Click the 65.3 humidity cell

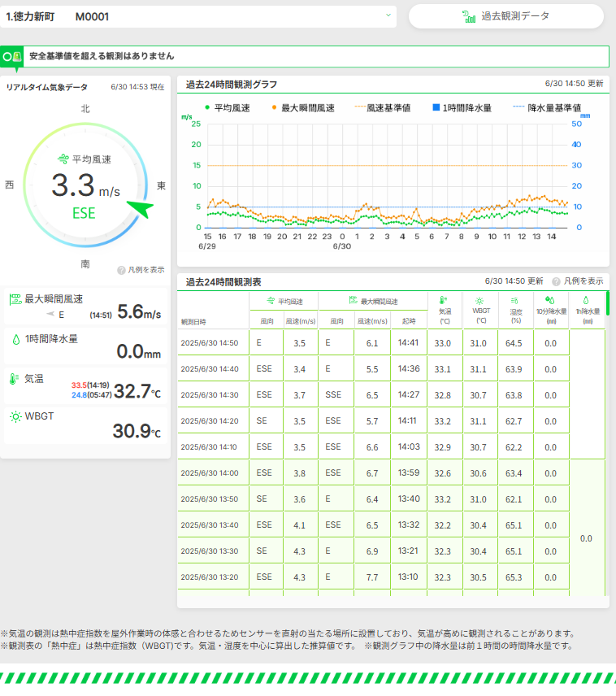516,577
